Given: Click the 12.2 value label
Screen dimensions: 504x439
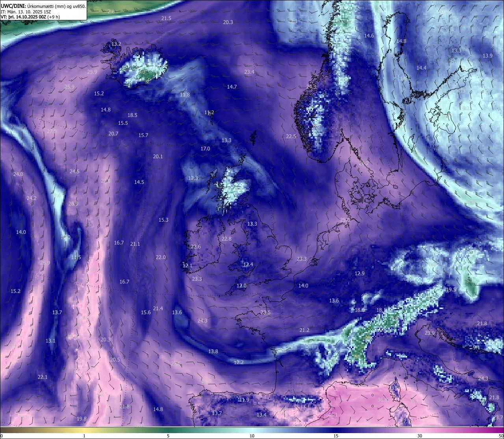Looking at the screenshot, I should 239,363.
